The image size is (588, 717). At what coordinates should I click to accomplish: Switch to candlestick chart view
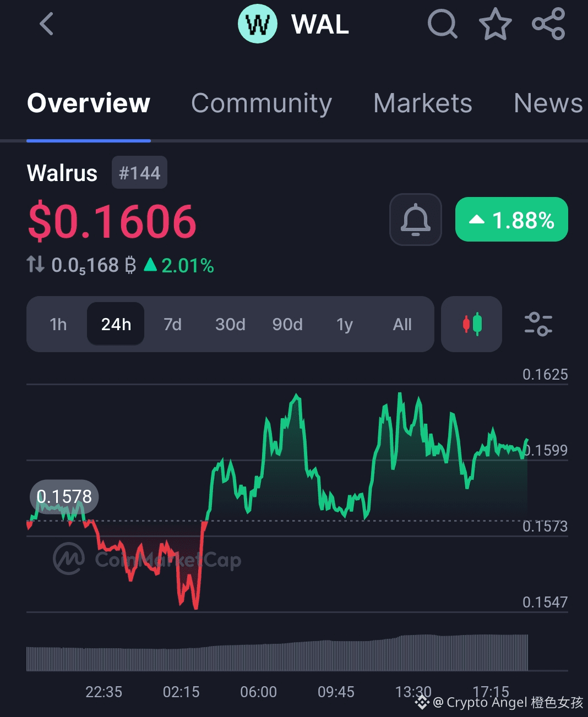tap(472, 324)
